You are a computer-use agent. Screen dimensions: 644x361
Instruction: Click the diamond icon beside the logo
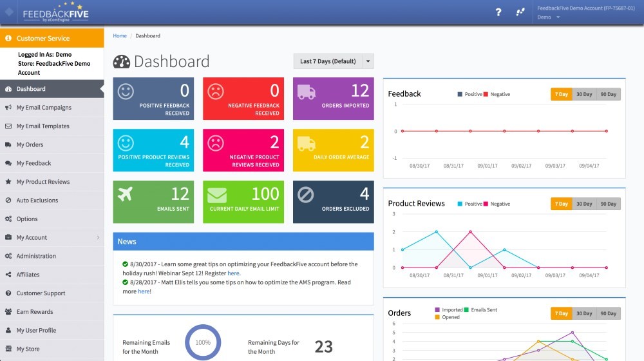pyautogui.click(x=9, y=12)
